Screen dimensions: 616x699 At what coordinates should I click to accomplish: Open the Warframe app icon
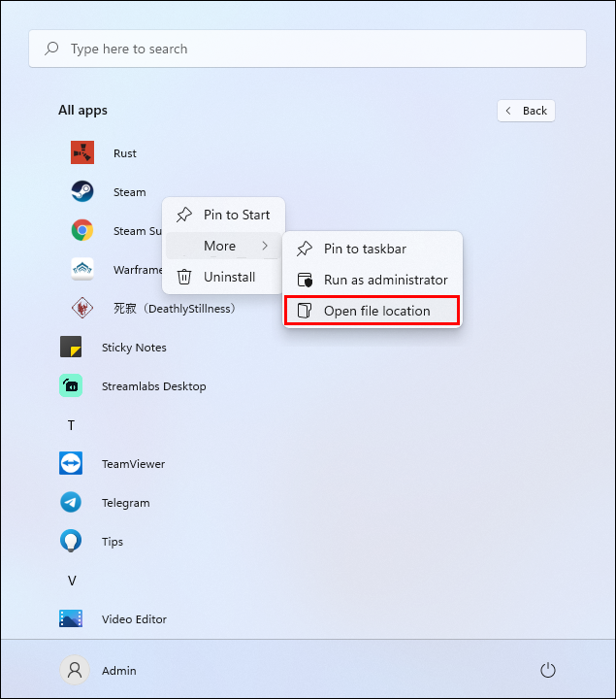coord(82,269)
